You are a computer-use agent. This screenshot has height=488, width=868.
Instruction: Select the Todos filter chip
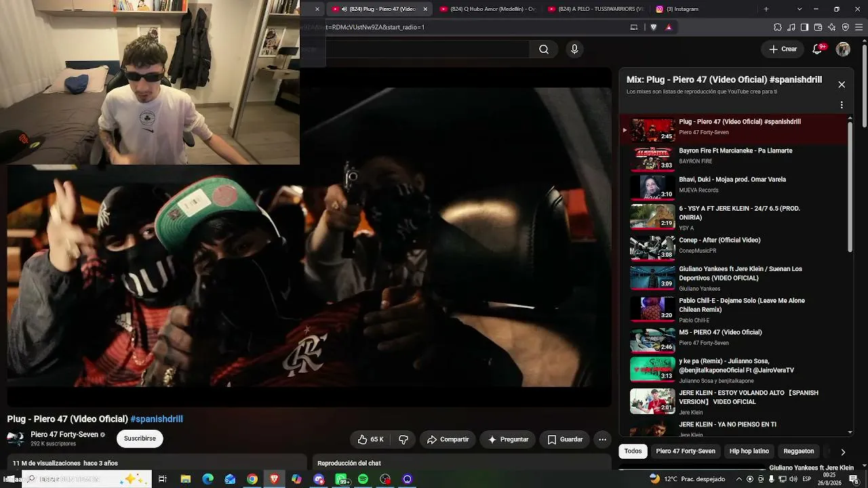point(633,451)
